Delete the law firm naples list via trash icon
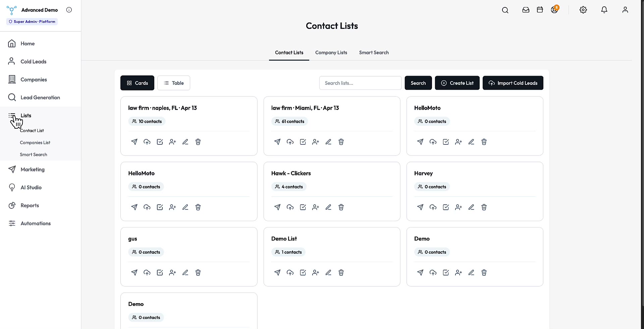 (198, 142)
